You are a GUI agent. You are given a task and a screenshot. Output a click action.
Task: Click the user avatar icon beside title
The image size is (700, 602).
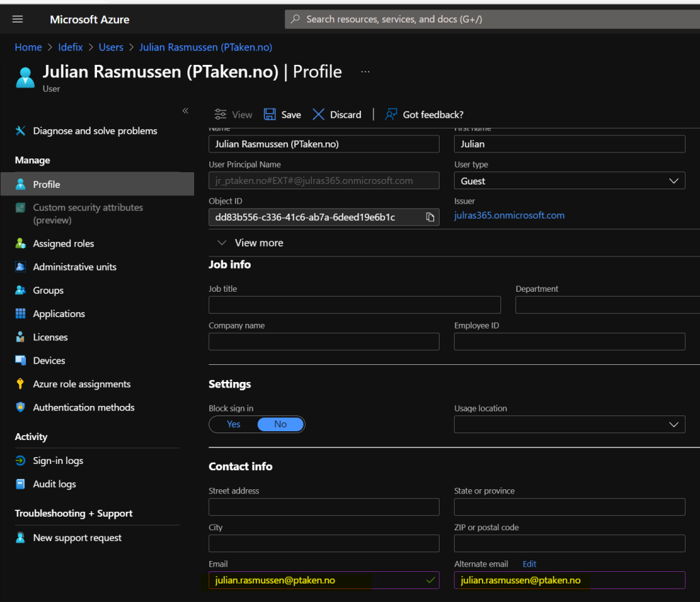coord(25,78)
